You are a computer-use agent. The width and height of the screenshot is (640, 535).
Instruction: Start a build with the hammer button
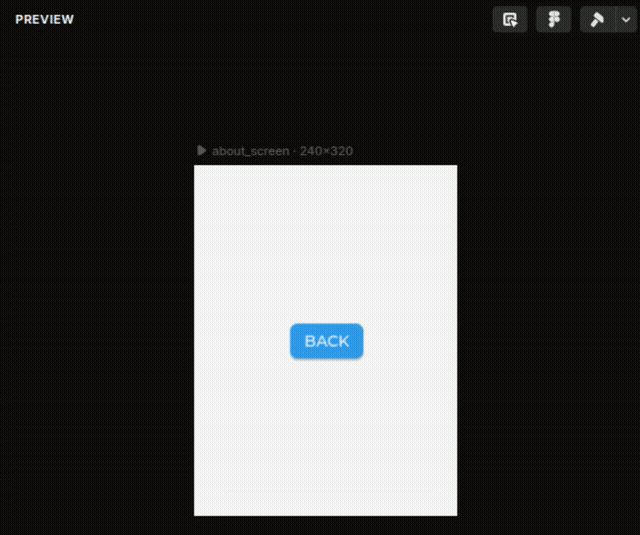[597, 19]
